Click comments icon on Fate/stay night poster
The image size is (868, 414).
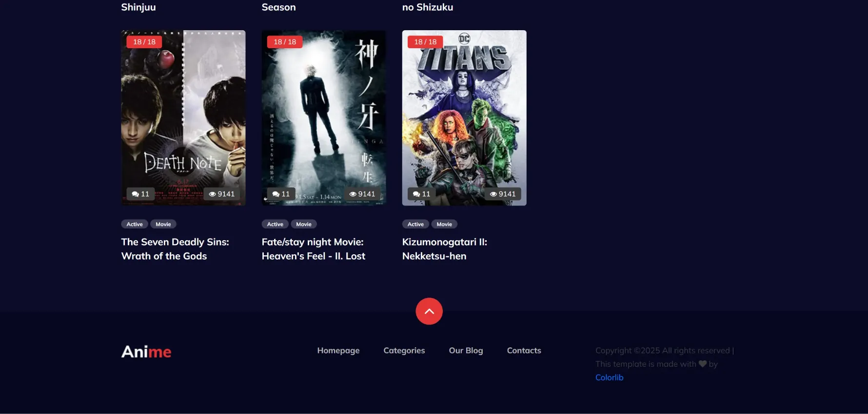[x=276, y=194]
